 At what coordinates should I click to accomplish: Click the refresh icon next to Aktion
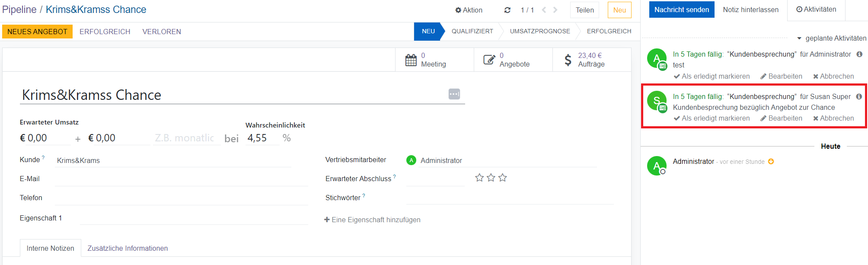point(507,10)
